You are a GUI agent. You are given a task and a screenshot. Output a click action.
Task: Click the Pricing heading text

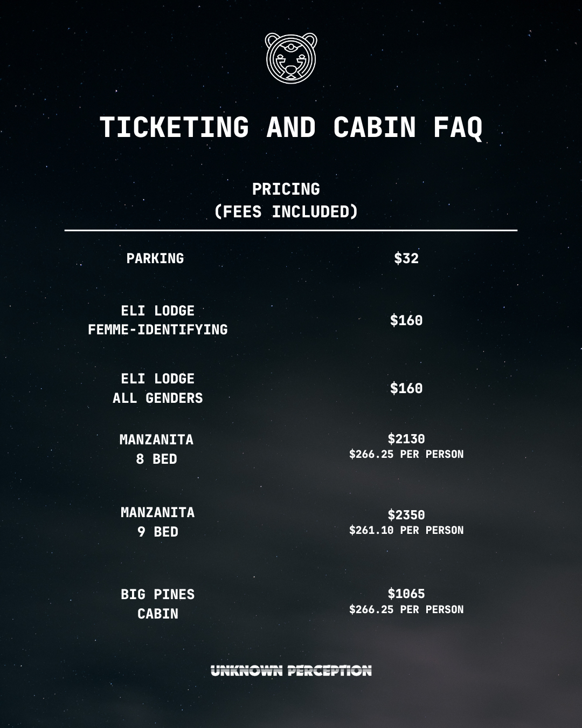pos(286,189)
